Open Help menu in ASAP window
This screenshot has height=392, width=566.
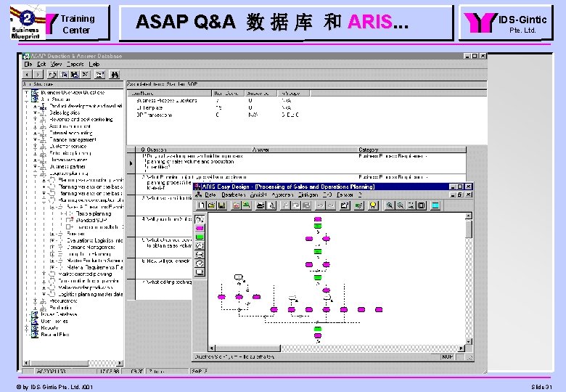click(94, 65)
